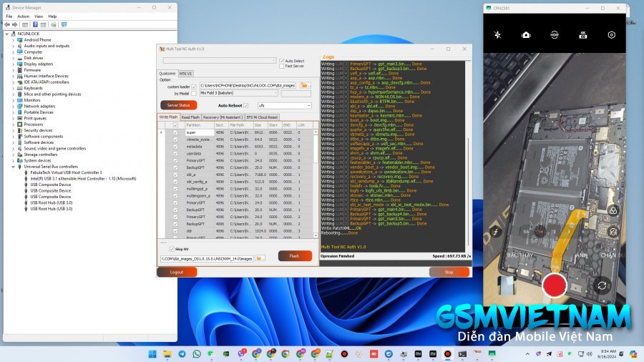Screen dimensions: 644x362
Task: Open the Mix Fold 3 (babylon) model dropdown
Action: pyautogui.click(x=238, y=93)
